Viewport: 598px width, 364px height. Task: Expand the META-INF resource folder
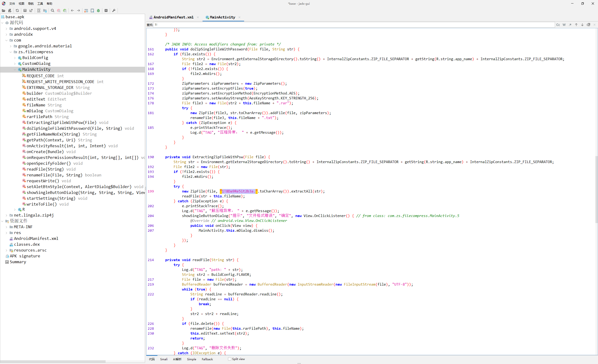(x=7, y=227)
